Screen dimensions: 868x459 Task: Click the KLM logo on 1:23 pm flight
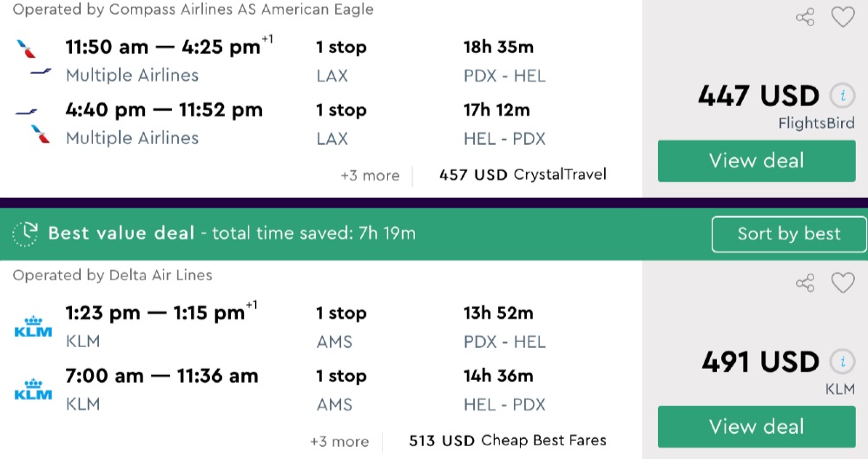point(34,326)
